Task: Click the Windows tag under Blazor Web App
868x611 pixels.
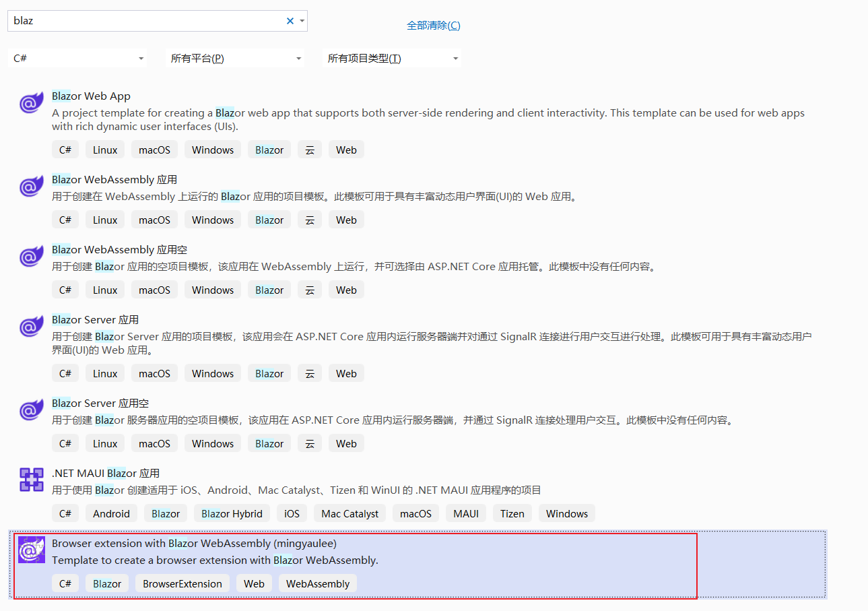Action: [213, 150]
